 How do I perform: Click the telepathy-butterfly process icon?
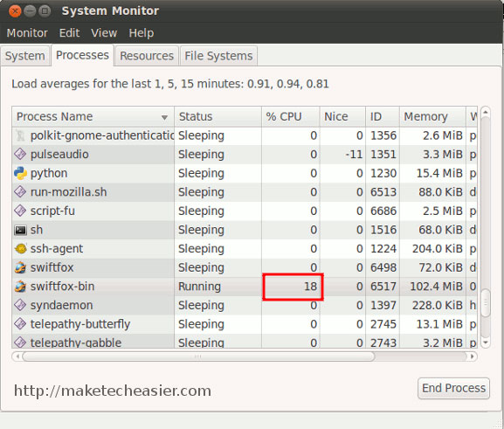tap(20, 324)
